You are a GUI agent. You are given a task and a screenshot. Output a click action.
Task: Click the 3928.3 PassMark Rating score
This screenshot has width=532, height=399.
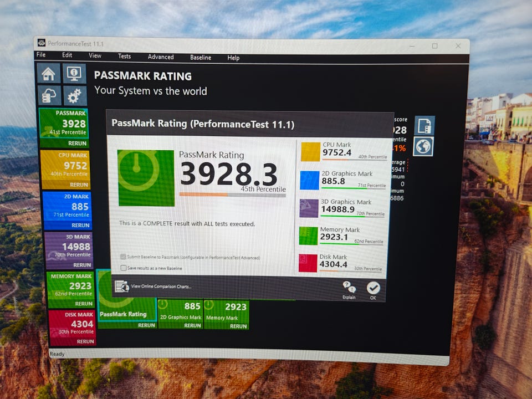click(x=229, y=175)
